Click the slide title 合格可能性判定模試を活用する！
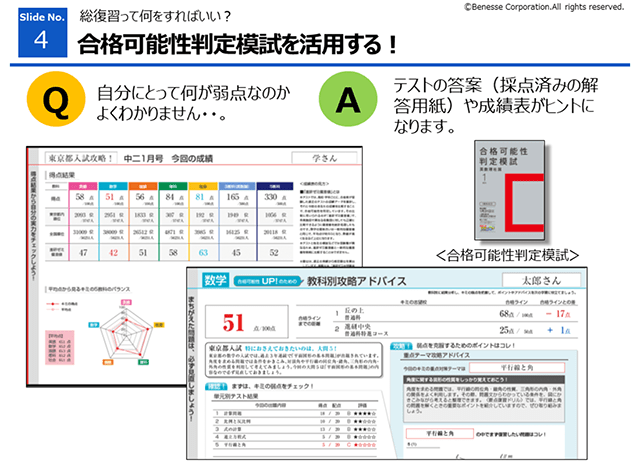Screen dimensions: 640x465 click(x=238, y=43)
